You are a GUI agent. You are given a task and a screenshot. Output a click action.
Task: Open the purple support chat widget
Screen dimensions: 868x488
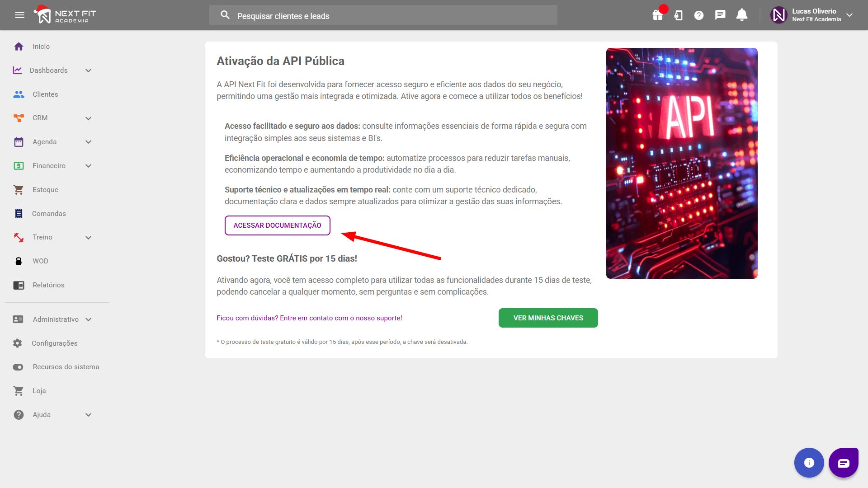pos(843,463)
